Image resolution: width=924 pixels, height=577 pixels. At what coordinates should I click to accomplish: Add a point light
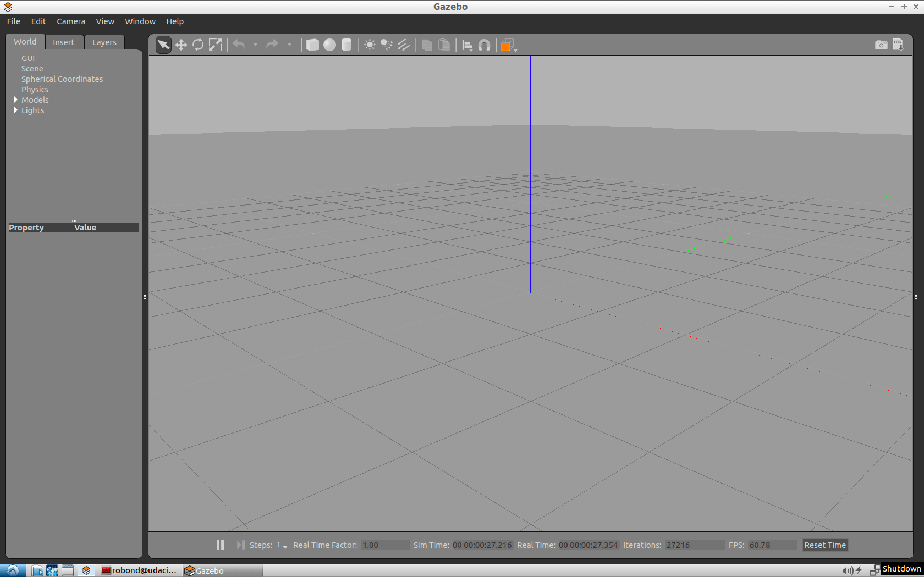[370, 45]
